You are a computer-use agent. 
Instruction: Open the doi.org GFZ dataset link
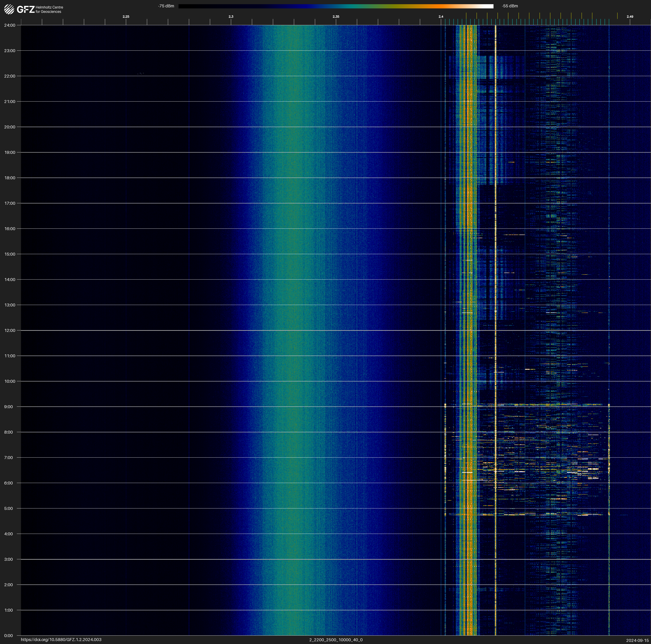tap(61, 640)
